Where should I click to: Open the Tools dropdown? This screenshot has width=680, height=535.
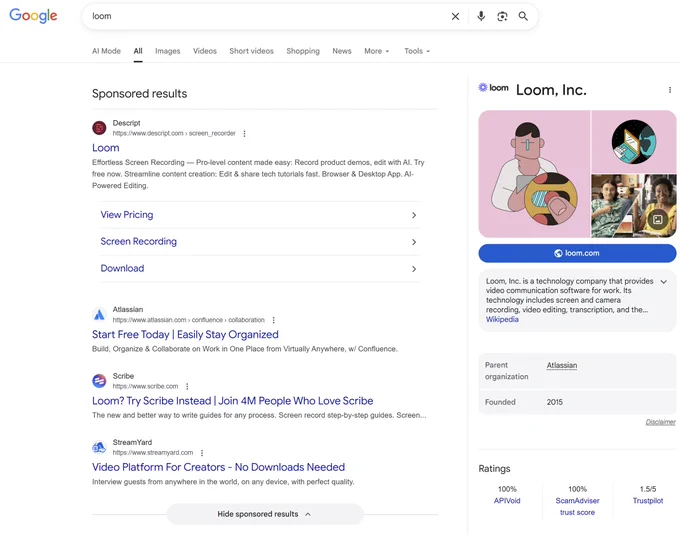tap(417, 51)
